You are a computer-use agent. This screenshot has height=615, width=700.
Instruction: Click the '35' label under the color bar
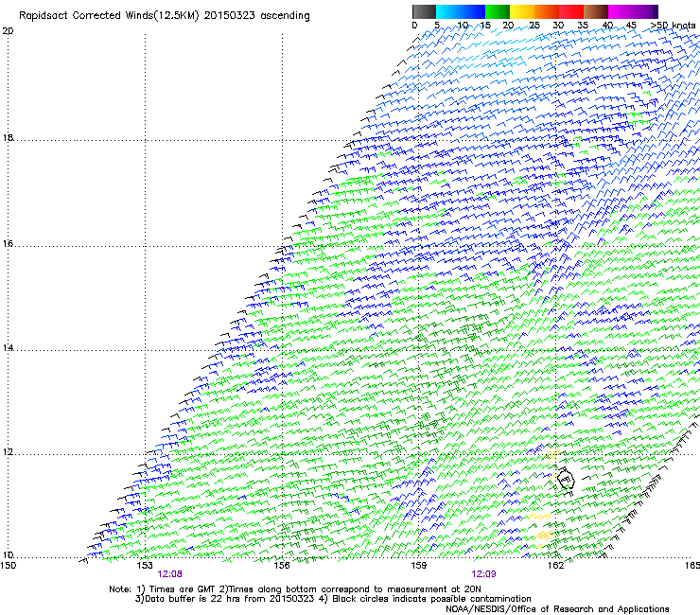click(x=583, y=26)
